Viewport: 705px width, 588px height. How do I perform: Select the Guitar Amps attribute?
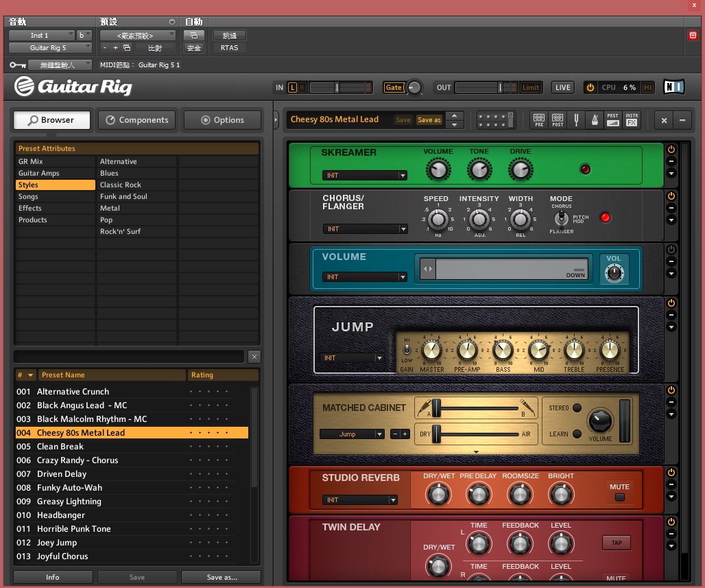tap(56, 173)
